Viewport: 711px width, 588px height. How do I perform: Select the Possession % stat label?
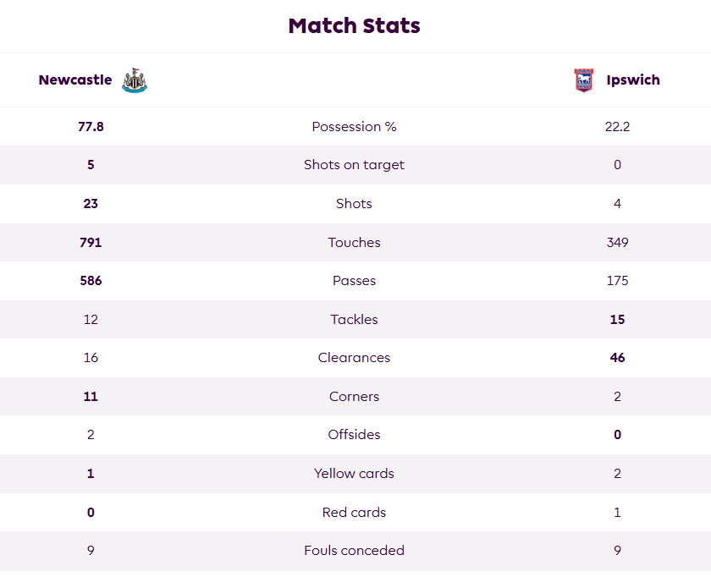(x=354, y=127)
